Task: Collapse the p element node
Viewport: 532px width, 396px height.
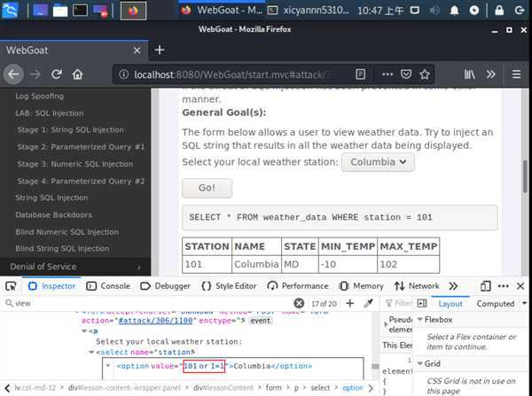Action: point(84,331)
